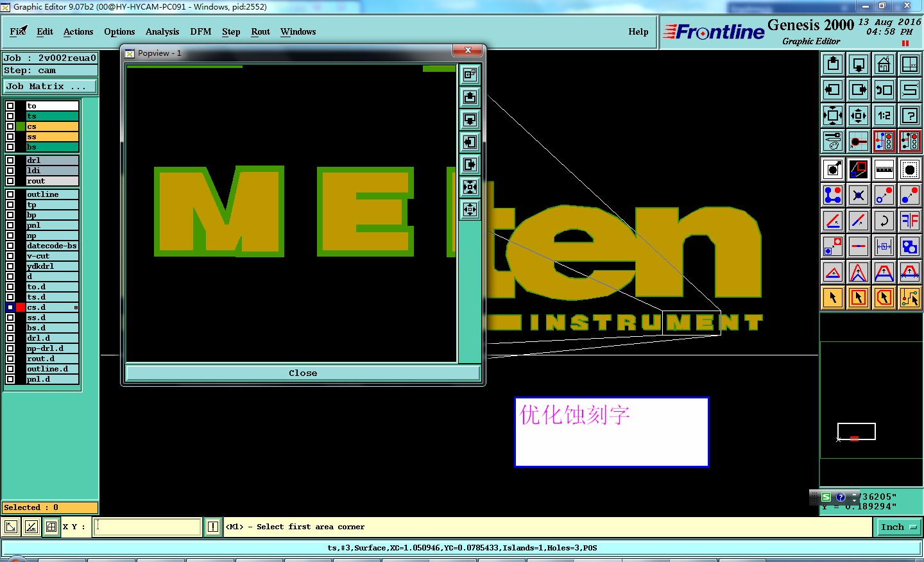Toggle the checkbox for layer to

(10, 106)
